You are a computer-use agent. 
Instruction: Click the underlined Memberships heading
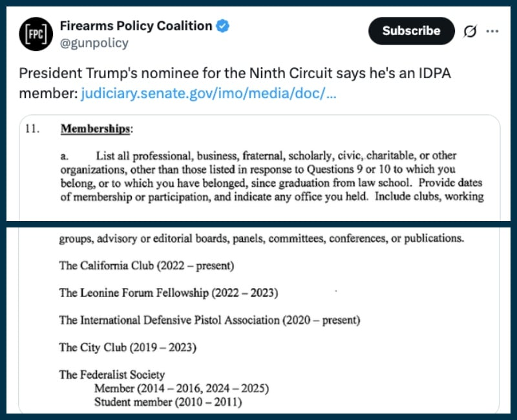(95, 129)
